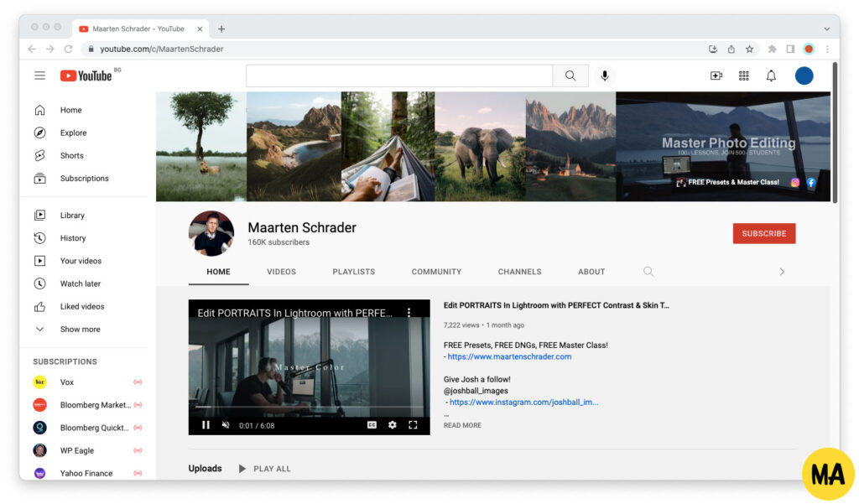Click the Facebook icon on the banner
The image size is (859, 504).
point(811,183)
